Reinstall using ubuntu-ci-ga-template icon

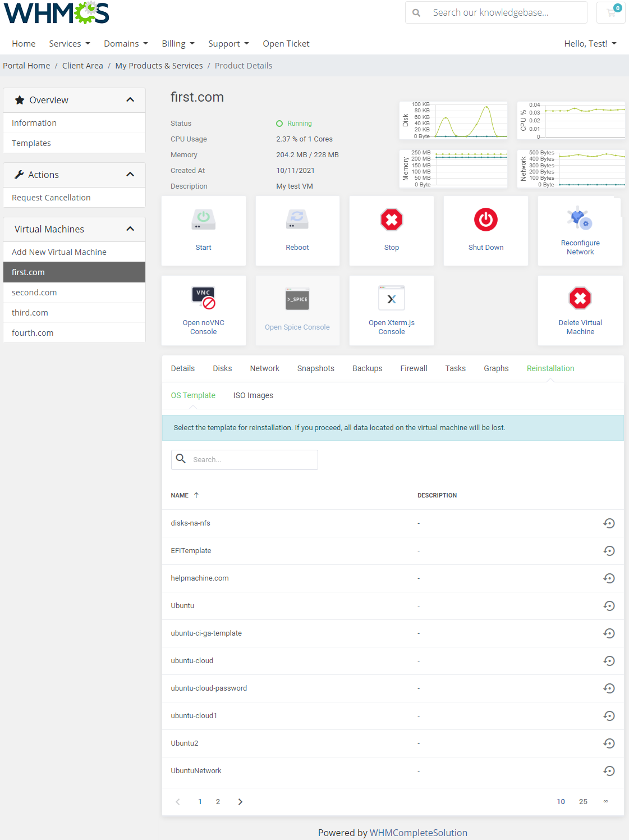point(609,633)
